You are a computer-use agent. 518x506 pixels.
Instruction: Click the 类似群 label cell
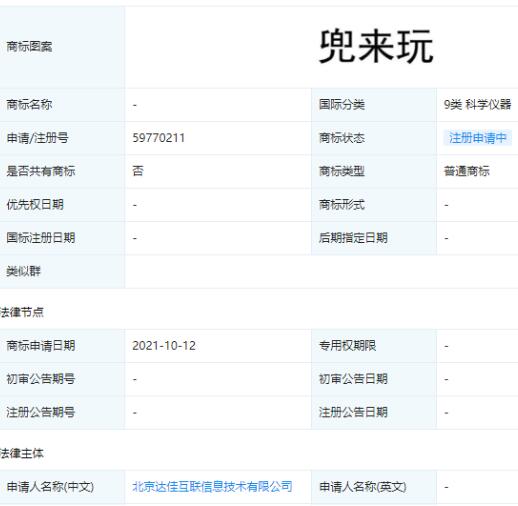[62, 271]
